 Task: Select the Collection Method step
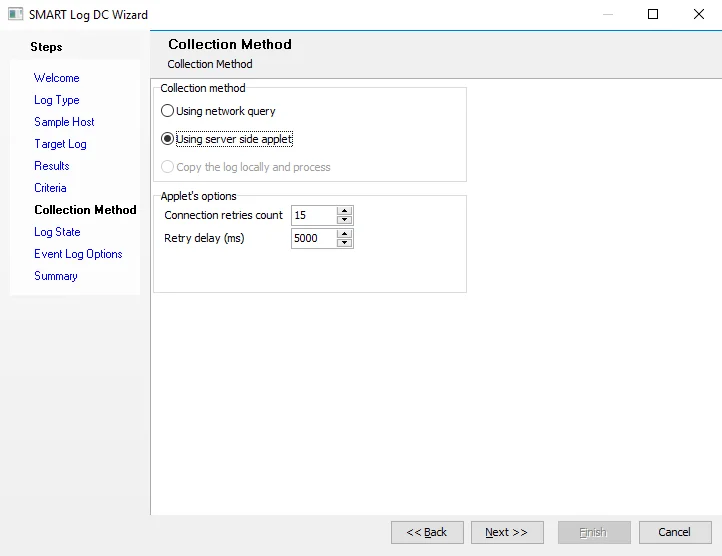tap(85, 210)
